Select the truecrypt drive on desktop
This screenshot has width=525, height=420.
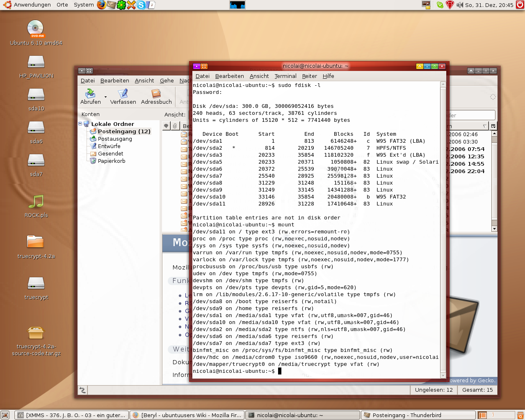[36, 288]
